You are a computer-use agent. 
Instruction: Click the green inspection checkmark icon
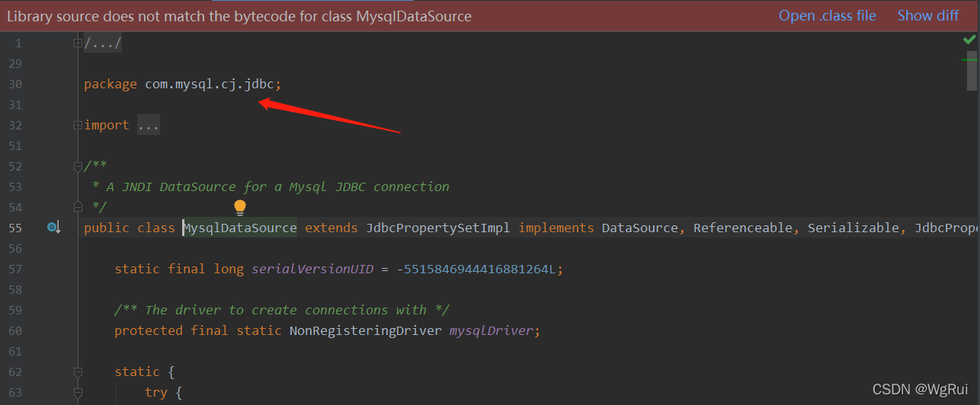pos(969,39)
